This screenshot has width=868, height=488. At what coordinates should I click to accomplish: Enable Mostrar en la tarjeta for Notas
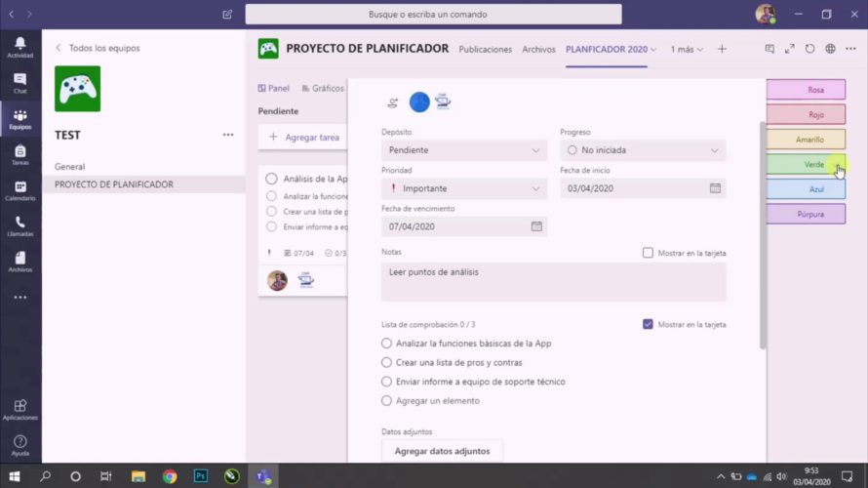click(x=648, y=253)
